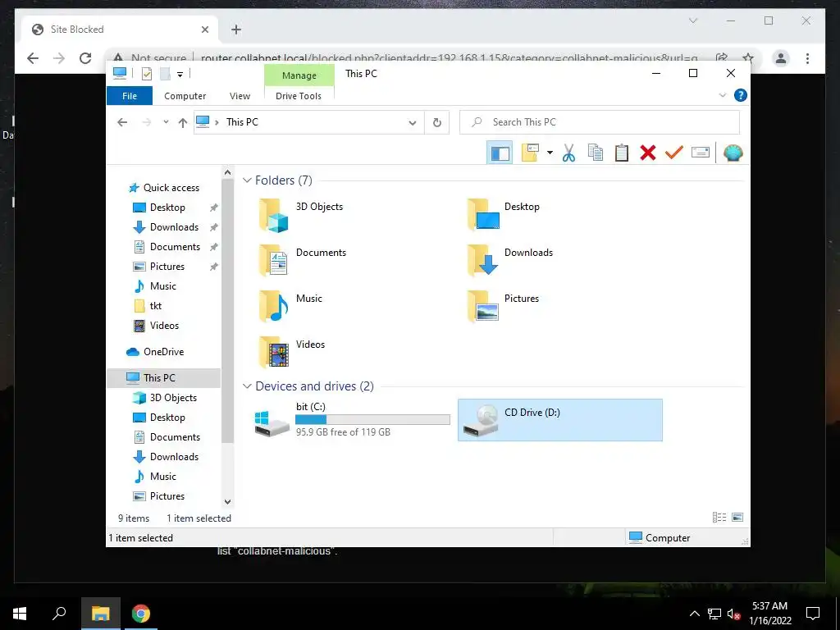Switch to Details view icon
This screenshot has width=840, height=630.
point(719,517)
